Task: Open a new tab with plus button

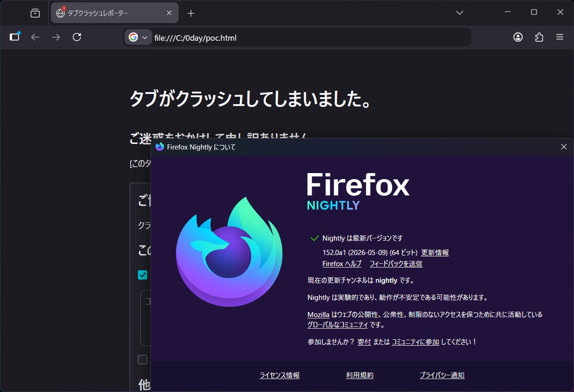Action: pyautogui.click(x=191, y=13)
